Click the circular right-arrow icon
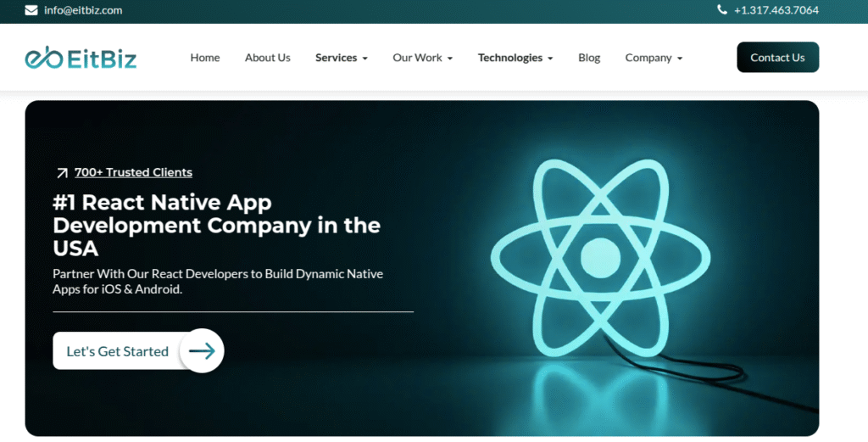This screenshot has height=442, width=868. (202, 350)
